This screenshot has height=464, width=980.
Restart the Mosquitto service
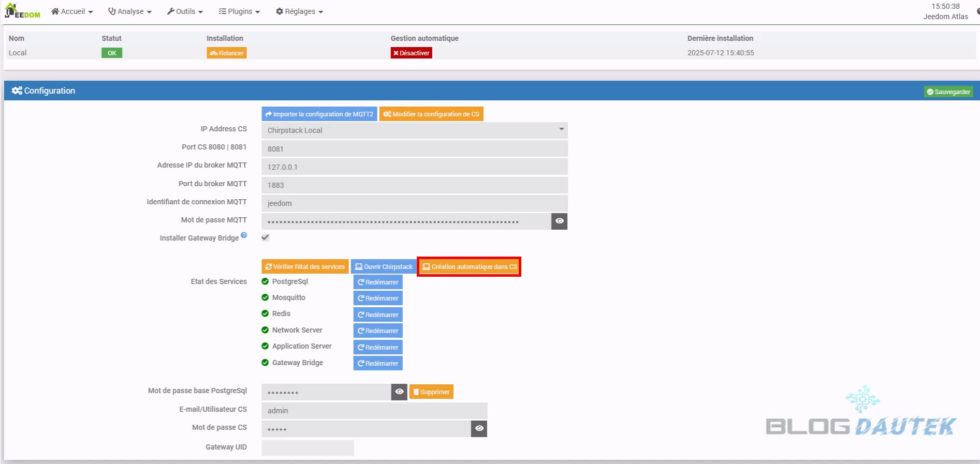[378, 298]
